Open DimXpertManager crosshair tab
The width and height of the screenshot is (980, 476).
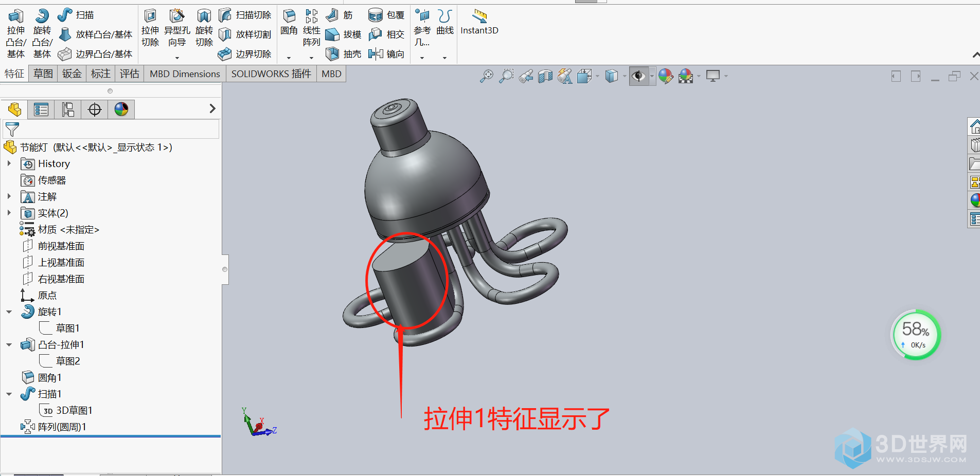coord(95,109)
